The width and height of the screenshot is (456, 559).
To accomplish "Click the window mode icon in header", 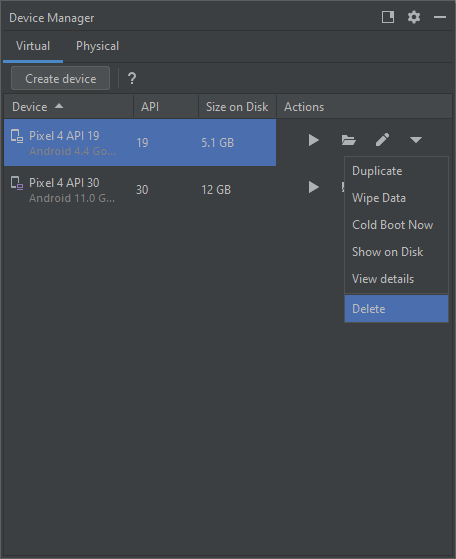I will (388, 17).
